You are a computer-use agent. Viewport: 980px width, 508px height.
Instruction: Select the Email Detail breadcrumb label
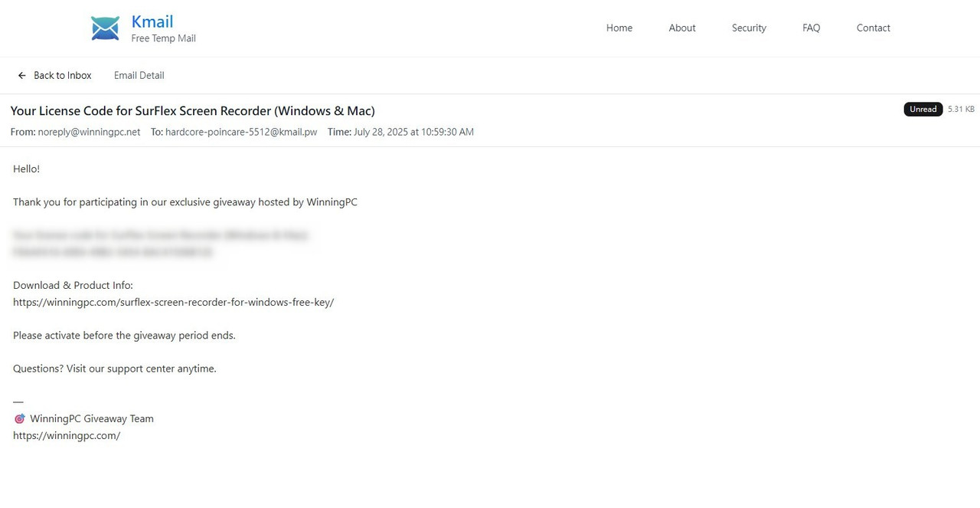[x=139, y=75]
